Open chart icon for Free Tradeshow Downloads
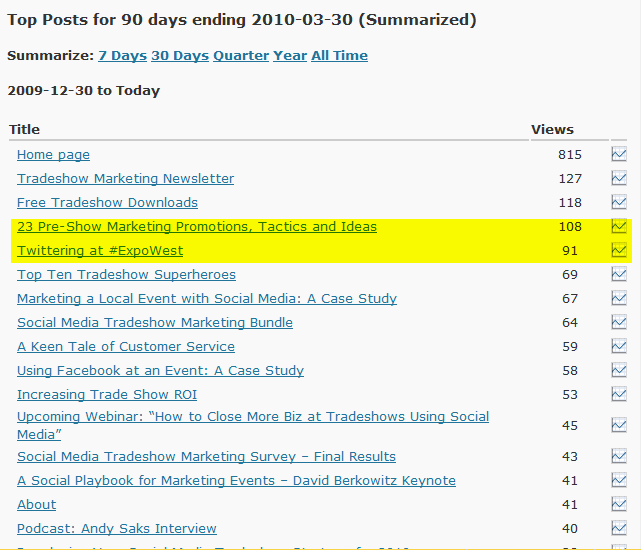Screen dimensions: 641x550 (619, 202)
